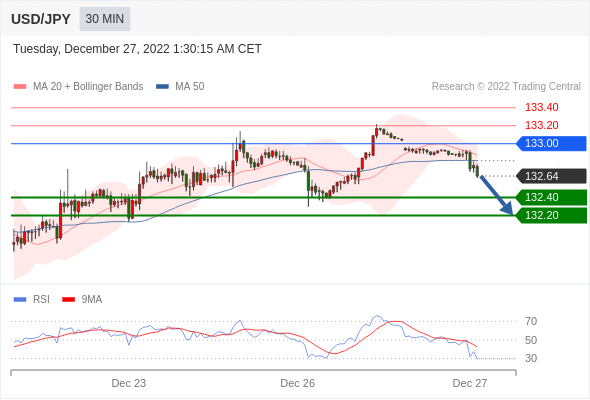Toggle the MA 20 + Bollinger Bands legend
This screenshot has width=590, height=400.
pos(78,87)
